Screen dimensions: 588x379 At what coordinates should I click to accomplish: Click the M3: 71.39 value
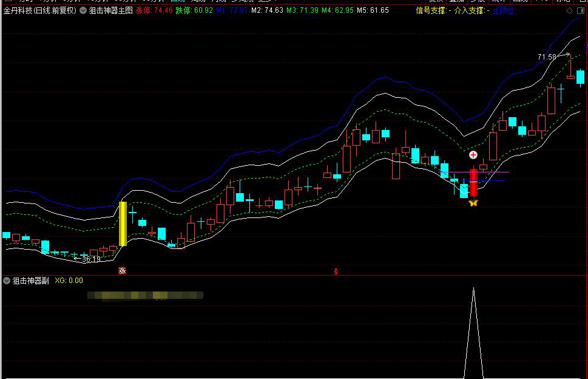(x=302, y=10)
